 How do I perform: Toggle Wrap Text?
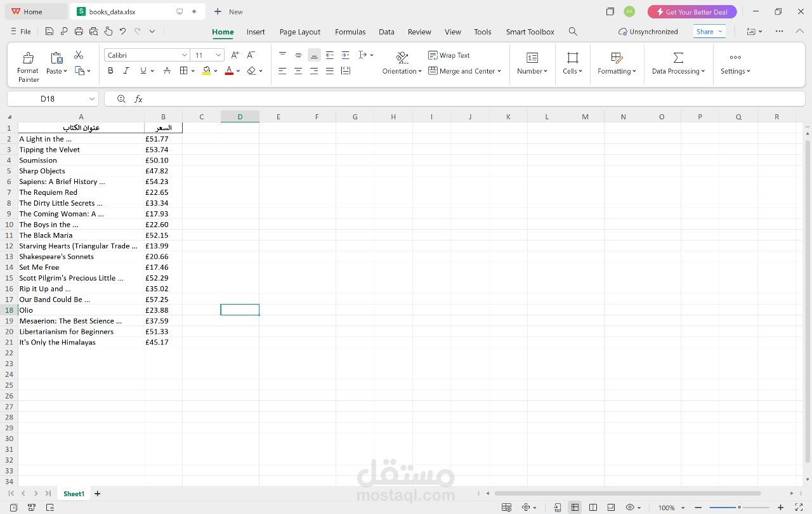[x=449, y=55]
